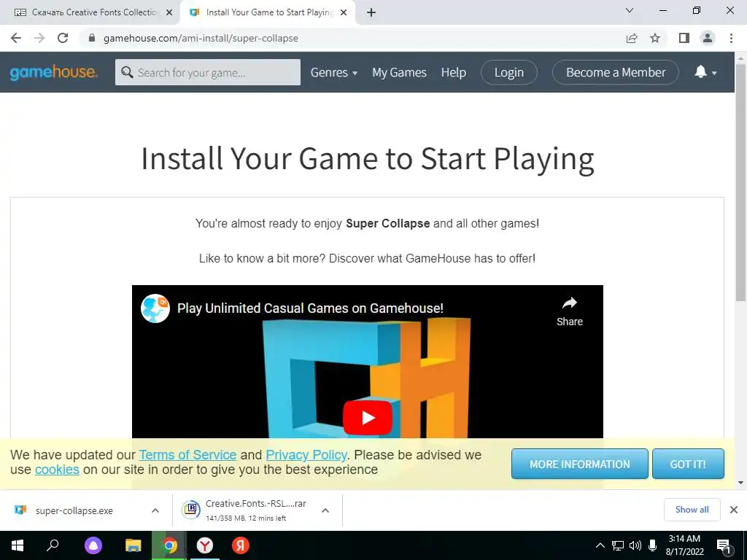Open the Play Unlimited Casual Games video title
The image size is (747, 560).
(310, 308)
